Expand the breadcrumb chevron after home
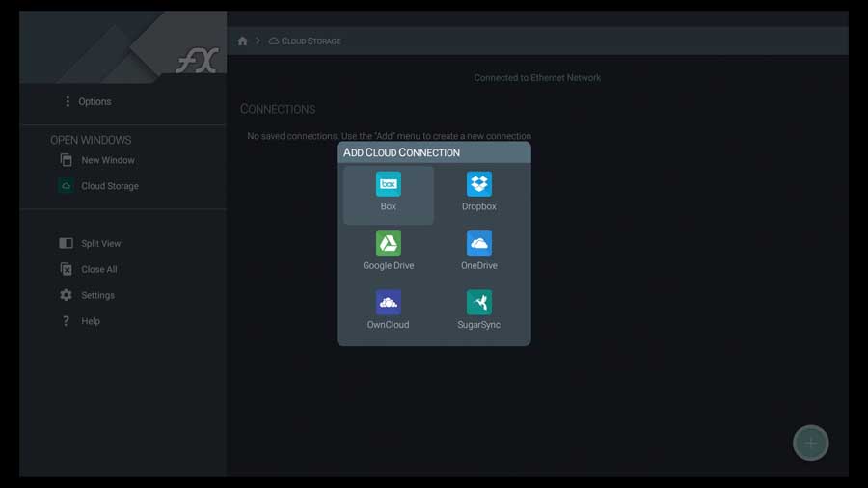868x488 pixels. coord(258,41)
